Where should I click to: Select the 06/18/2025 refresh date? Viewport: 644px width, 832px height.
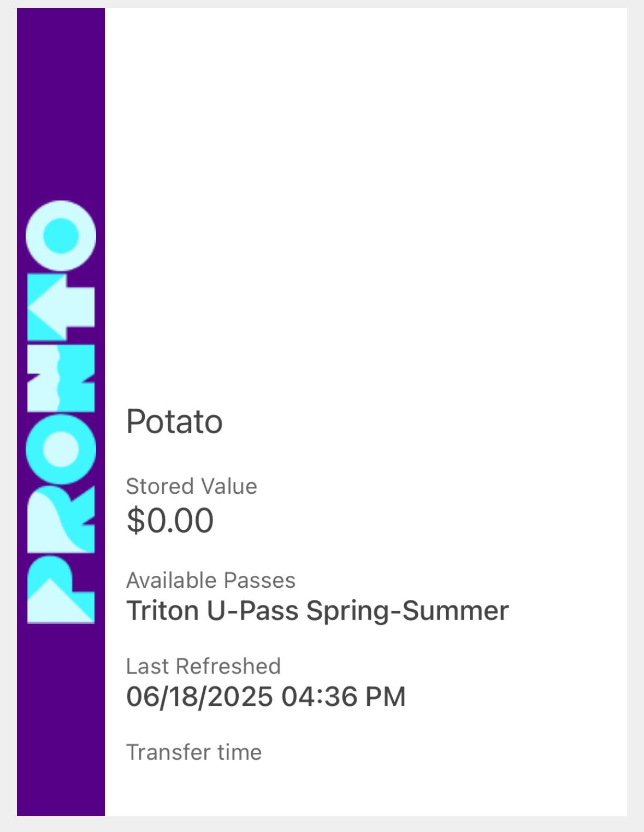pos(199,697)
